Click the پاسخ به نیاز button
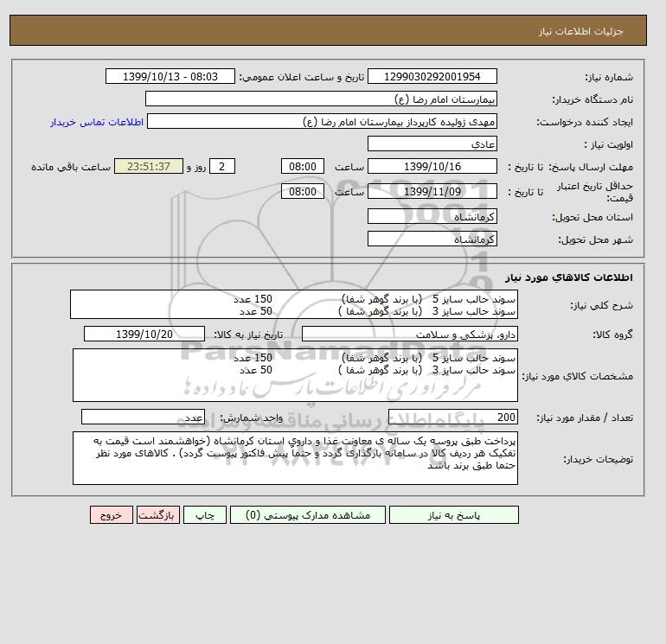 pyautogui.click(x=453, y=515)
